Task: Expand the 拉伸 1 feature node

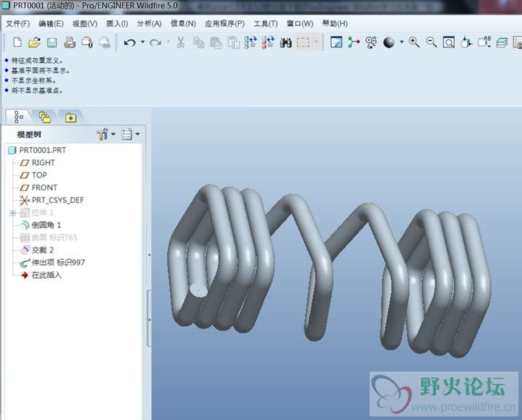Action: point(13,213)
